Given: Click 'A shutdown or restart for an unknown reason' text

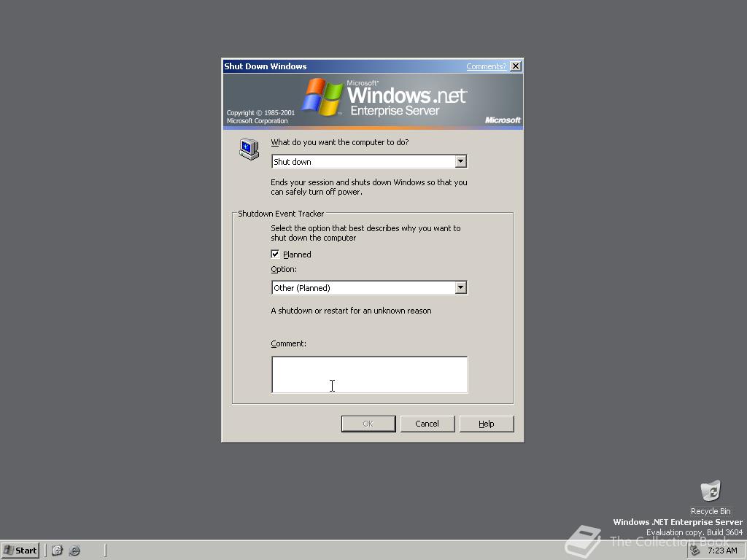Looking at the screenshot, I should (x=351, y=311).
